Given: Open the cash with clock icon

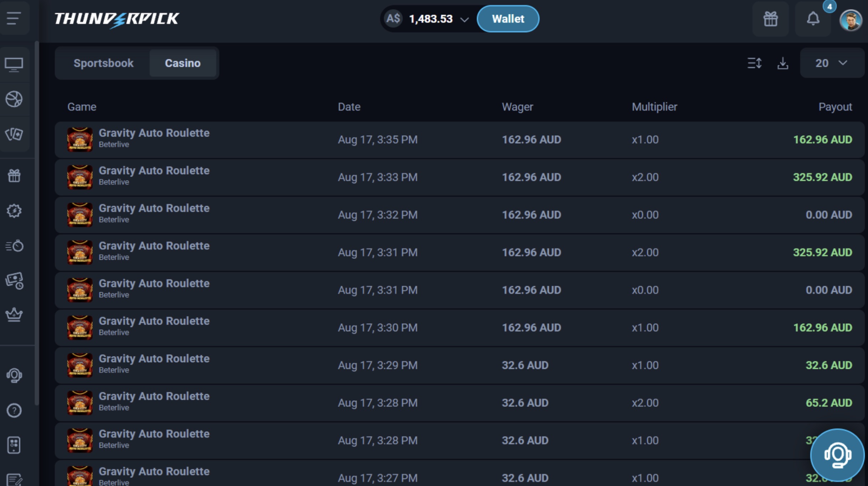Looking at the screenshot, I should 14,280.
